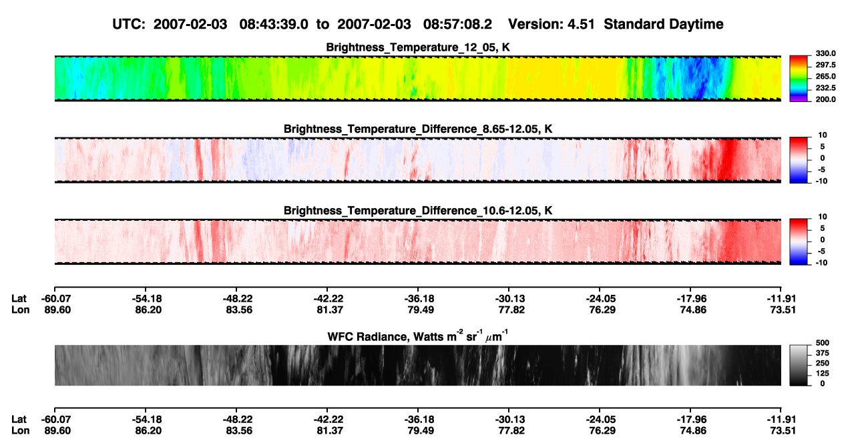The width and height of the screenshot is (868, 445).
Task: Click the 125 label on the WFC colorbar
Action: point(823,373)
